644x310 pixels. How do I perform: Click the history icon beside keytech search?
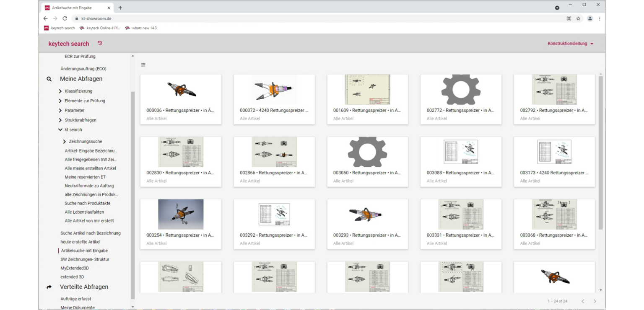click(x=100, y=43)
